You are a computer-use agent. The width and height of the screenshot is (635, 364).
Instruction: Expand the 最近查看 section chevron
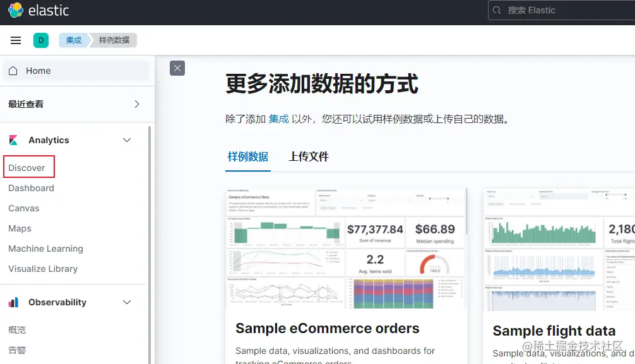[137, 104]
